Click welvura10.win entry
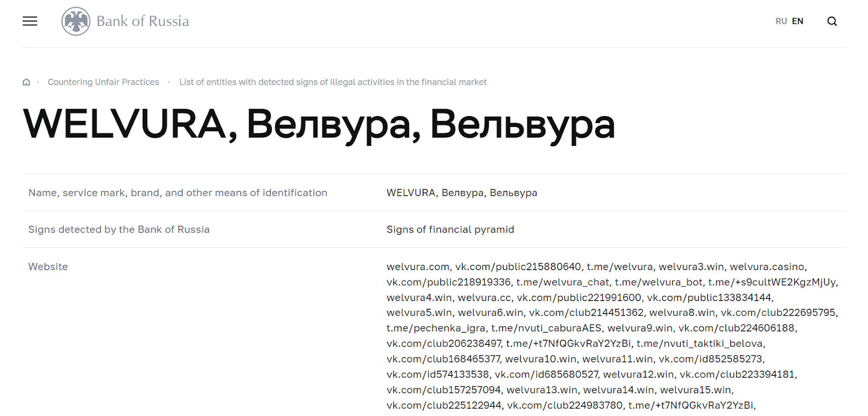This screenshot has width=868, height=416. (x=541, y=359)
